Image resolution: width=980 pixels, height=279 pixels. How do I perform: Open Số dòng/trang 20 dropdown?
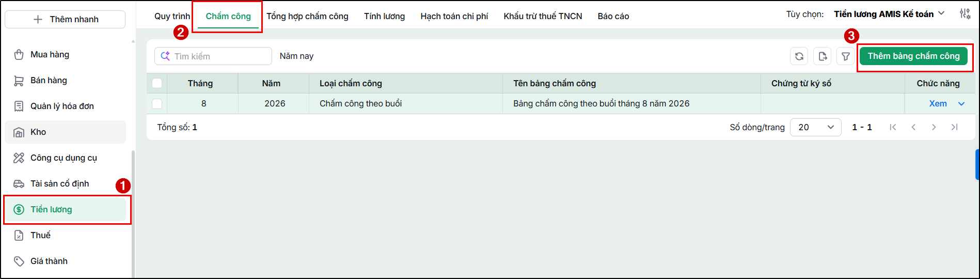pos(816,127)
